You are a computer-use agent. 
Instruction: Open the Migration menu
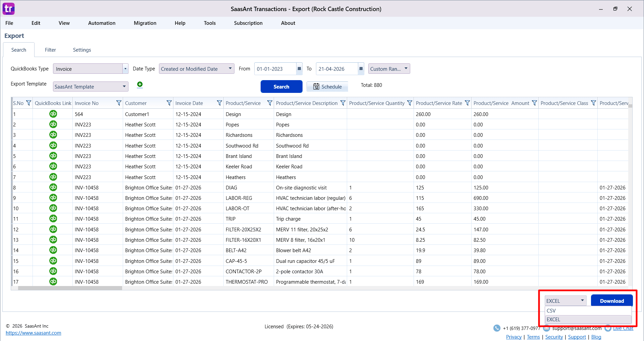(x=145, y=23)
